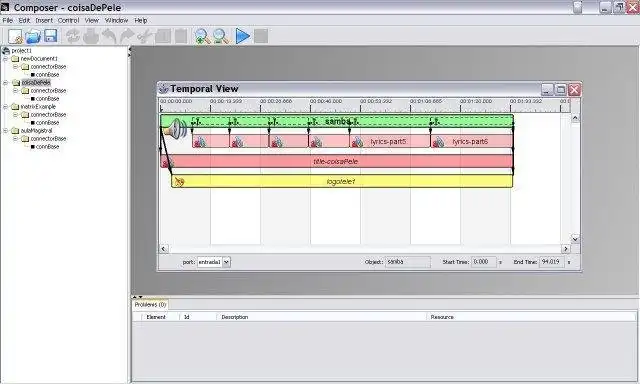The height and width of the screenshot is (384, 640).
Task: Click the undo arrow in the toolbar
Action: click(109, 36)
